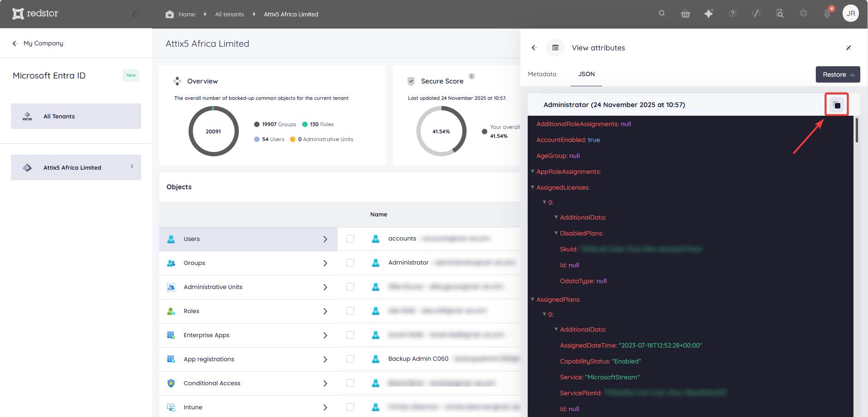This screenshot has height=417, width=868.
Task: Collapse AssignedPlans JSON node
Action: coord(533,299)
